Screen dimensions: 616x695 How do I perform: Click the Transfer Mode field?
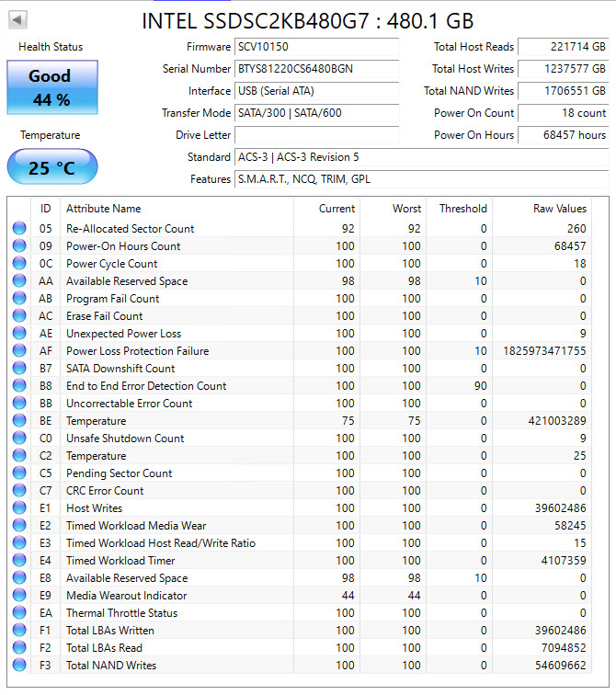click(316, 112)
